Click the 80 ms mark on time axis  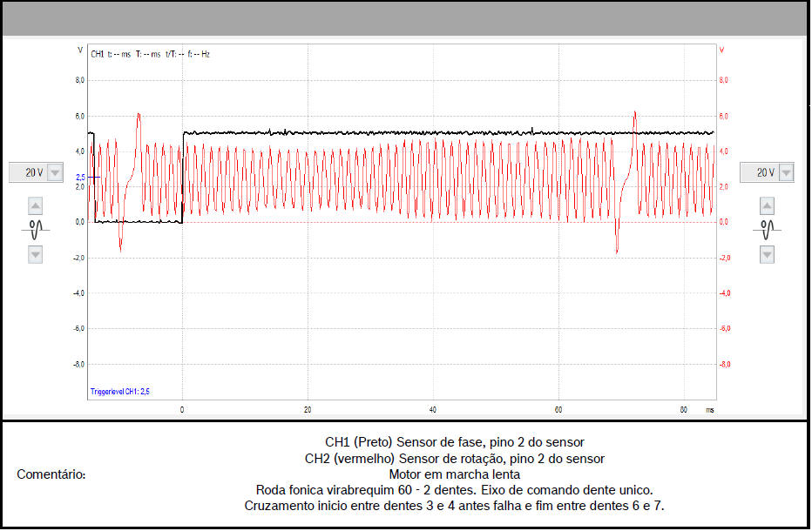click(x=684, y=409)
